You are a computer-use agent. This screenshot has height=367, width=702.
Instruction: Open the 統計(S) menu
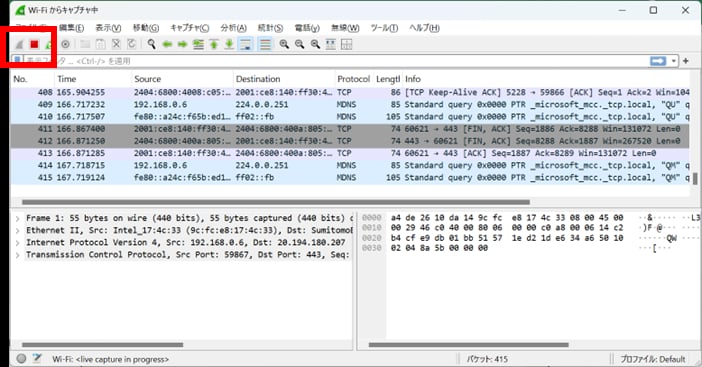[x=270, y=28]
